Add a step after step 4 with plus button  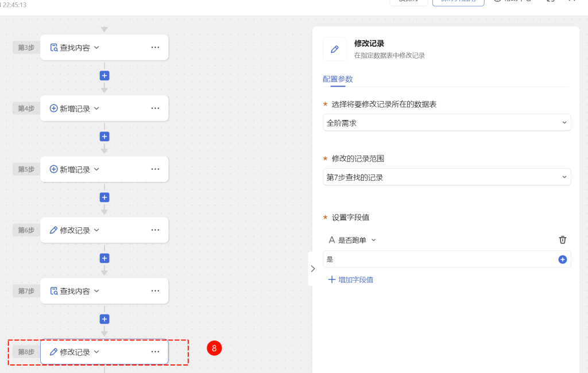point(105,137)
